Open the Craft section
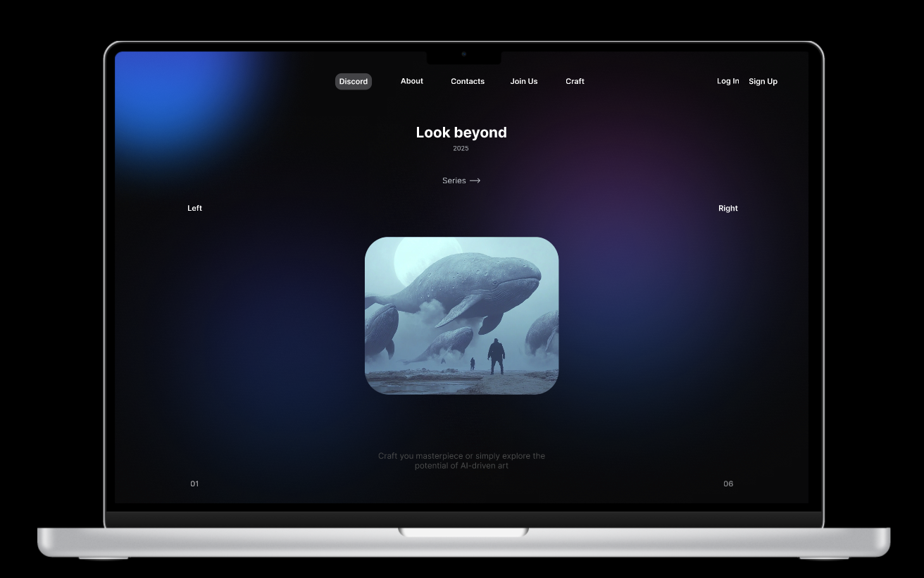924x578 pixels. pos(575,81)
